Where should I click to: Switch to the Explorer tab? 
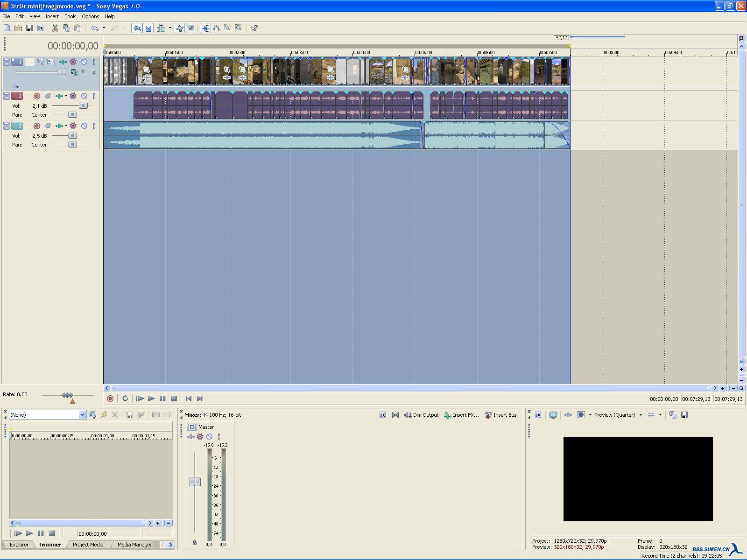pyautogui.click(x=19, y=545)
